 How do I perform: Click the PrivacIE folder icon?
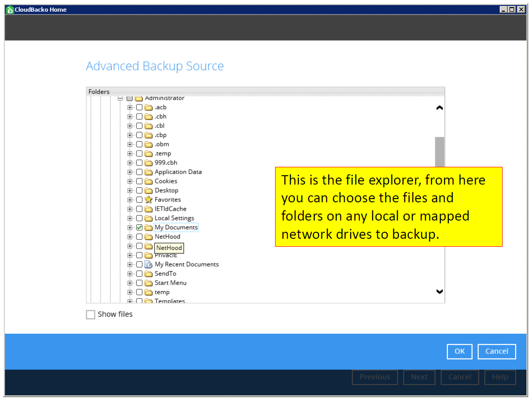[x=149, y=255]
